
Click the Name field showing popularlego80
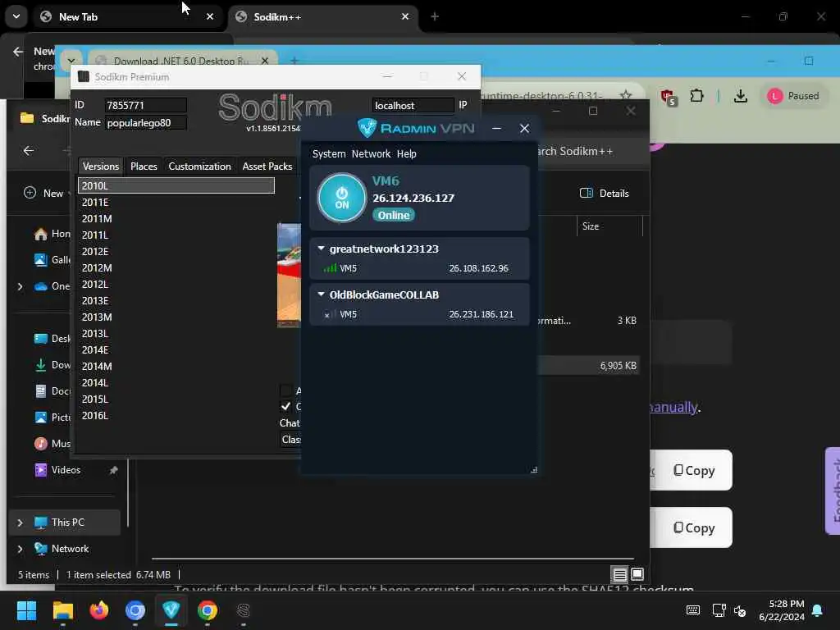(146, 123)
